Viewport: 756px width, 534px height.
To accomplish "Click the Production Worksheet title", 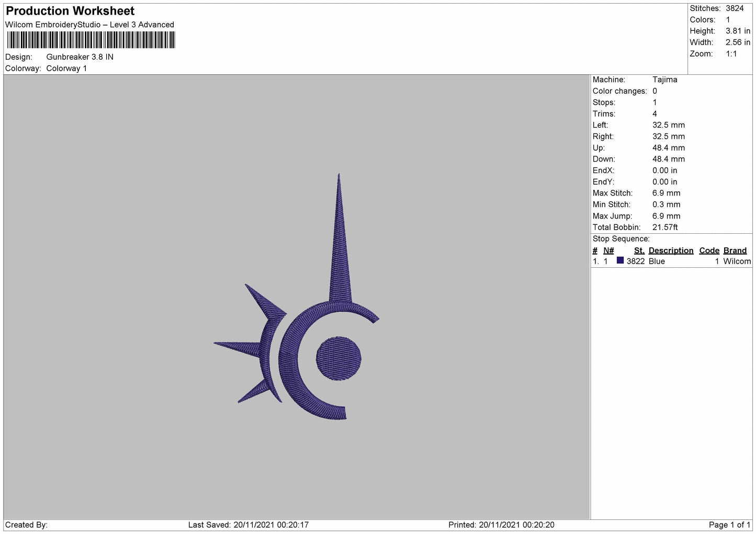I will 70,11.
